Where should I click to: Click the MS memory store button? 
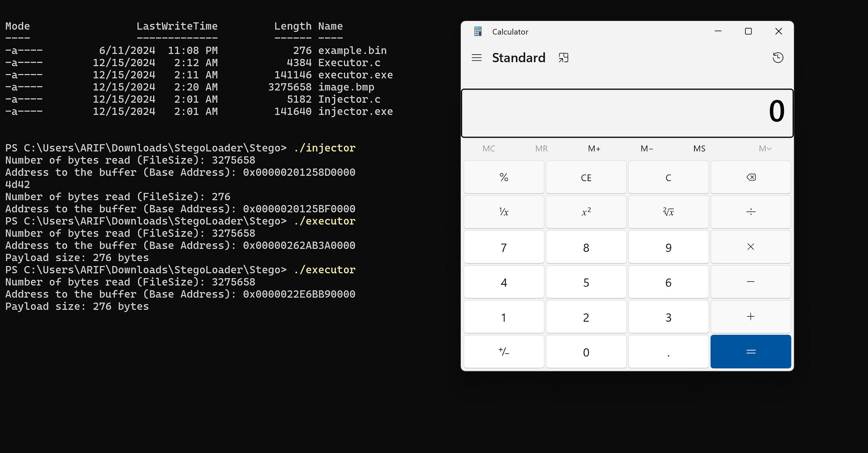tap(699, 149)
